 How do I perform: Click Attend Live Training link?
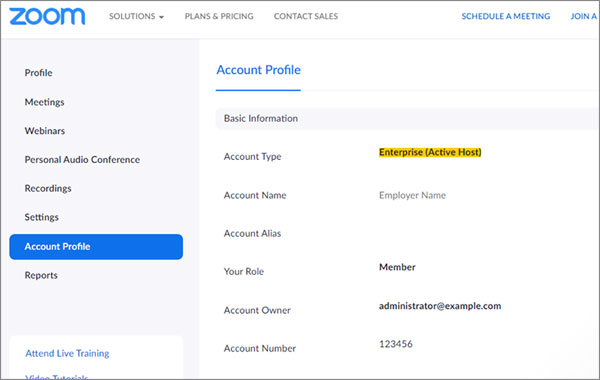pos(67,353)
